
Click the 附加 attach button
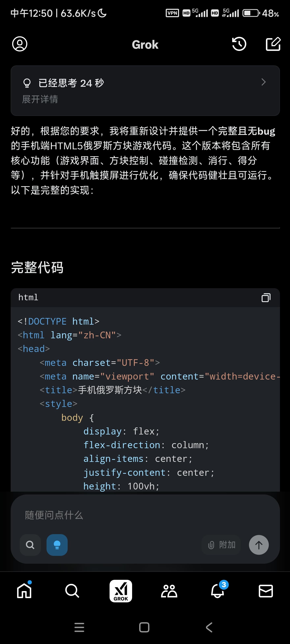[221, 545]
